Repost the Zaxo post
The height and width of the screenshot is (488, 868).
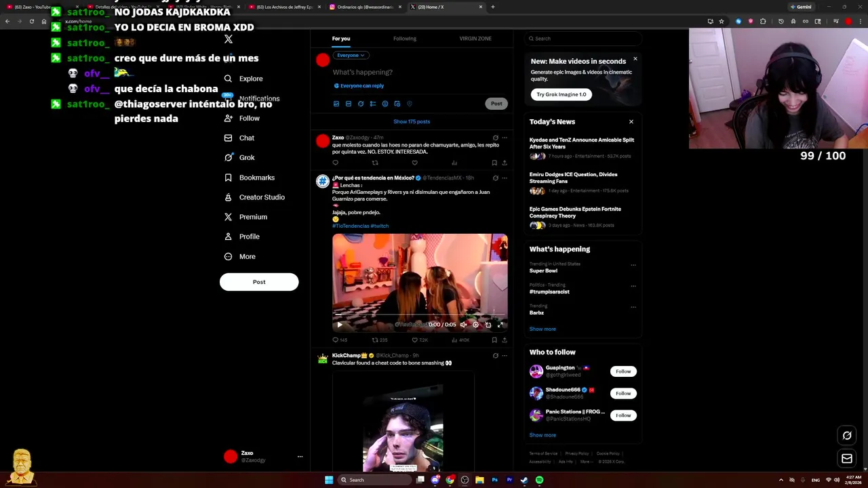point(375,163)
